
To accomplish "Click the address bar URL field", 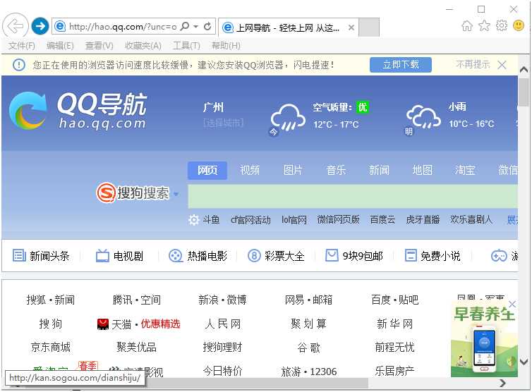I will 123,27.
